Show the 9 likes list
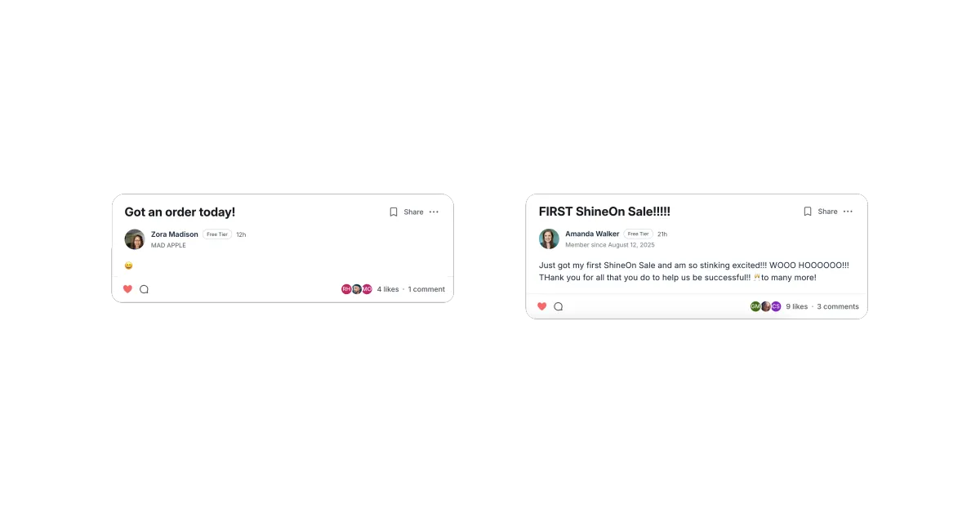The height and width of the screenshot is (513, 980). [796, 306]
